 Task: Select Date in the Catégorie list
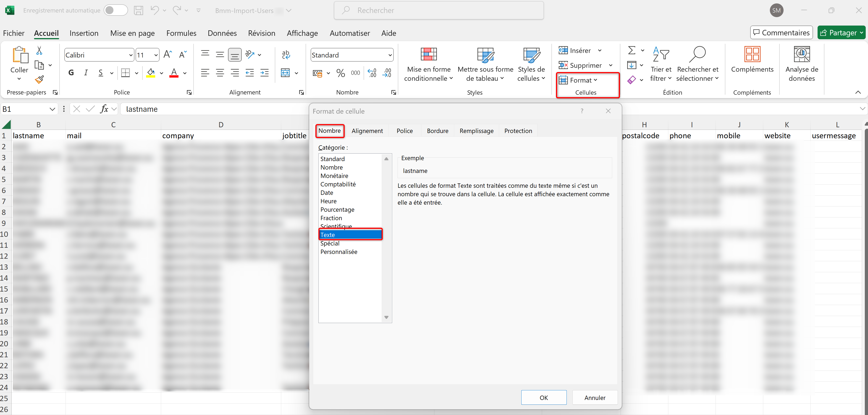point(327,193)
